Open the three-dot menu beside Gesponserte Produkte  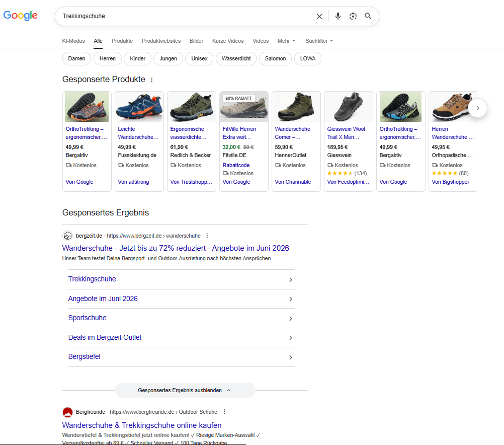tap(152, 80)
